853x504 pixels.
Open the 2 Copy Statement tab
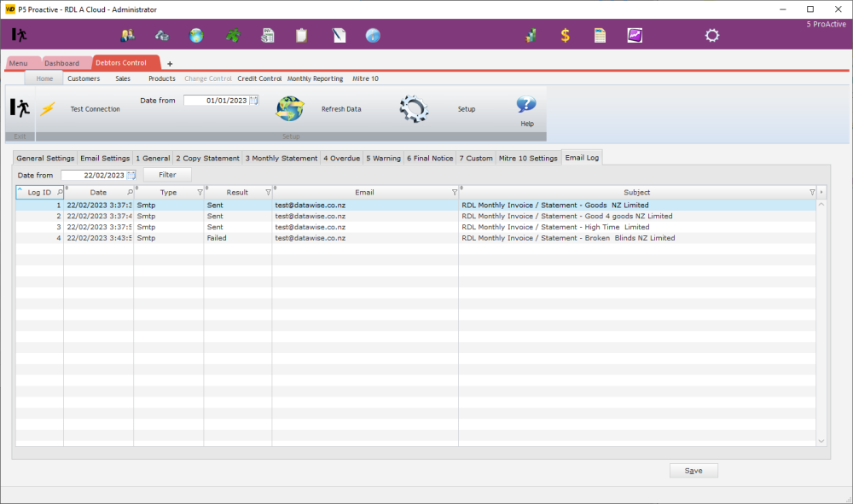coord(207,159)
